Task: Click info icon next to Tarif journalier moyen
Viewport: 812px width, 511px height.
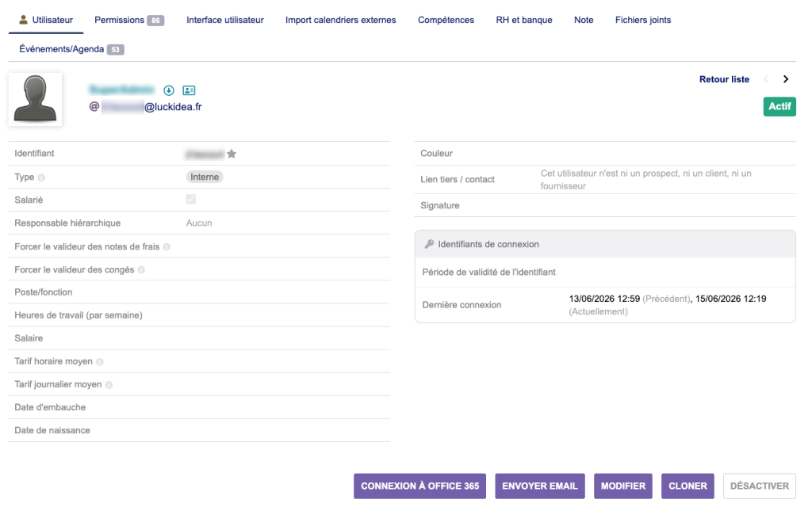Action: pyautogui.click(x=109, y=385)
